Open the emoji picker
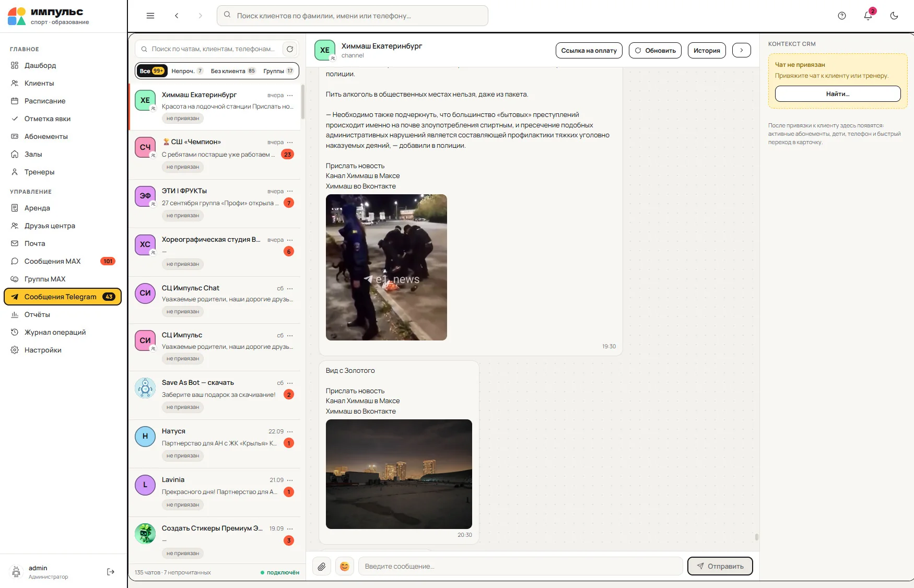The image size is (914, 588). click(345, 566)
